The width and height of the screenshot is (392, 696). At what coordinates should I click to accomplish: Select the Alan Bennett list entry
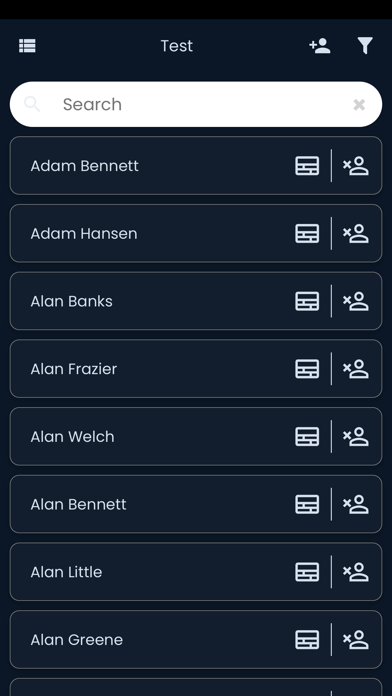click(x=196, y=504)
